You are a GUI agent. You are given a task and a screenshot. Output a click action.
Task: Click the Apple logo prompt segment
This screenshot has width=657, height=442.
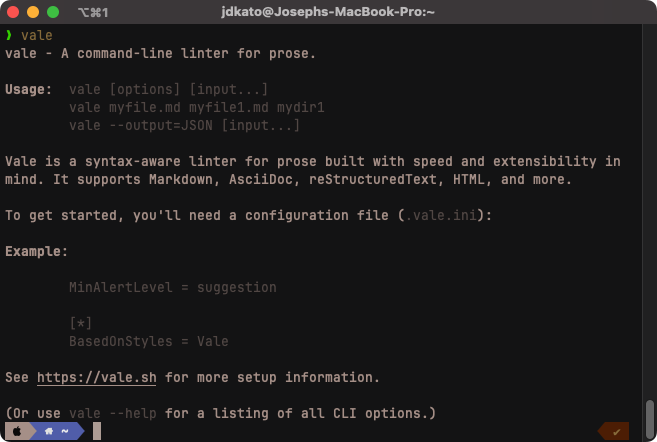(16, 431)
